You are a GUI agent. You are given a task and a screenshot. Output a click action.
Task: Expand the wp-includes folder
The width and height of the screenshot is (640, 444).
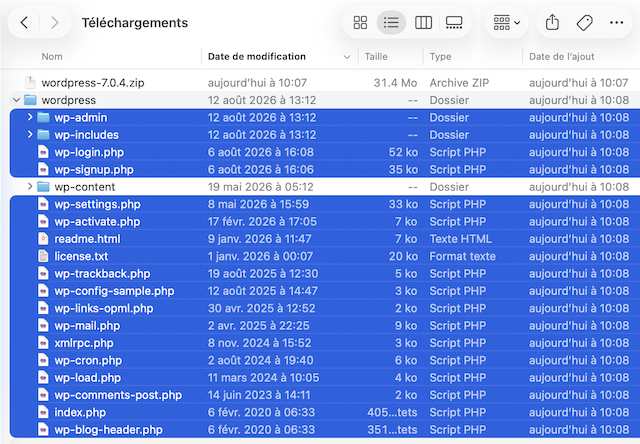pyautogui.click(x=30, y=134)
